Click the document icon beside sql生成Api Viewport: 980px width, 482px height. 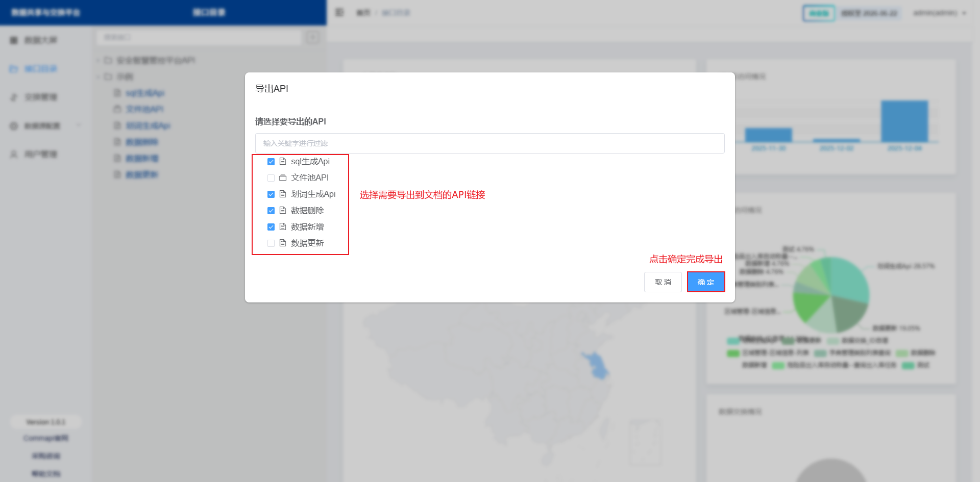click(x=283, y=162)
